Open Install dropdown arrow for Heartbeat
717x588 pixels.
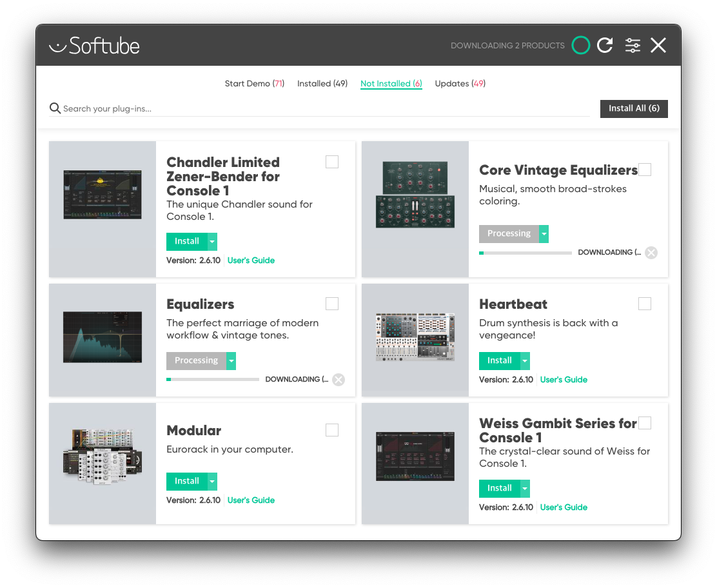pyautogui.click(x=525, y=361)
